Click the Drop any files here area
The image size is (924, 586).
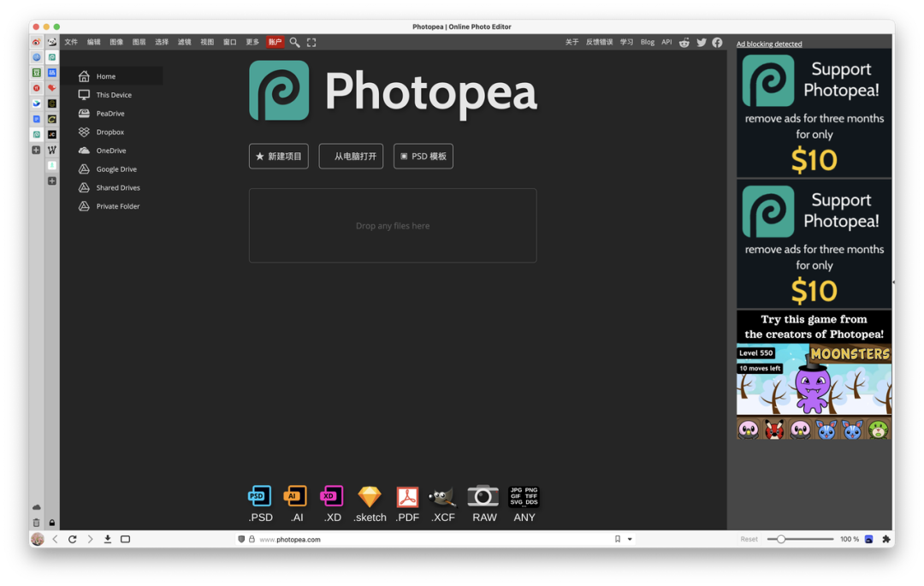coord(393,226)
